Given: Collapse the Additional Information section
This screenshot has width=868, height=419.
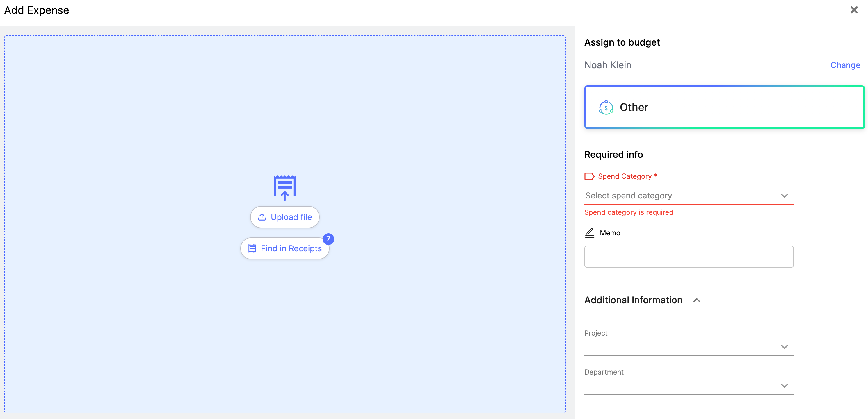Looking at the screenshot, I should point(696,300).
